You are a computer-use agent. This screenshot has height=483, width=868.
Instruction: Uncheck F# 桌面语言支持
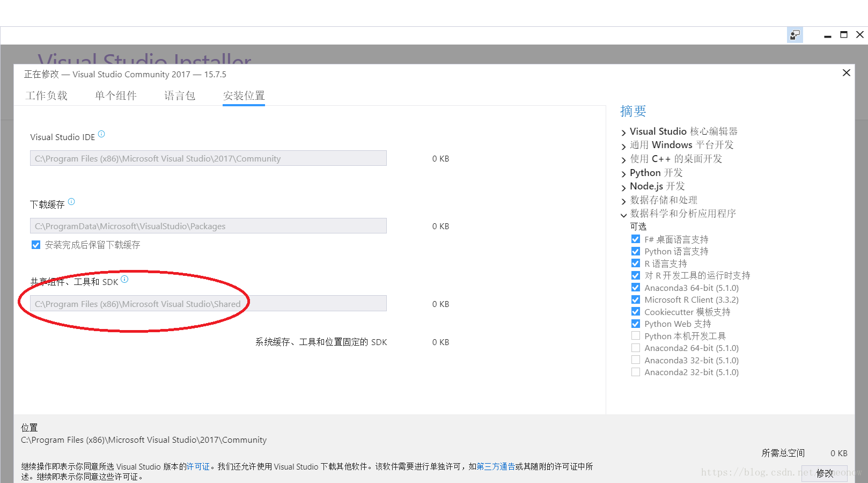636,239
